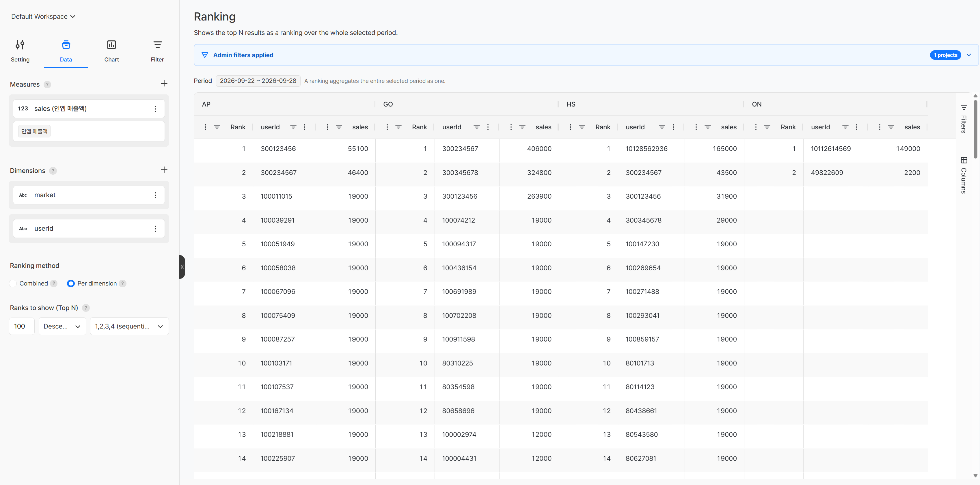Click Dimensions help question mark icon
980x485 pixels.
(53, 171)
